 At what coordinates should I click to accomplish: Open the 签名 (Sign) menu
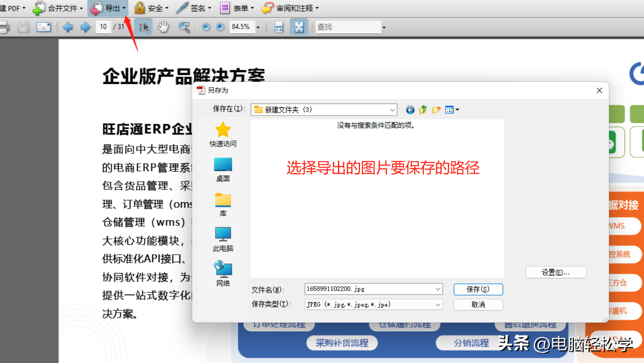tap(194, 8)
